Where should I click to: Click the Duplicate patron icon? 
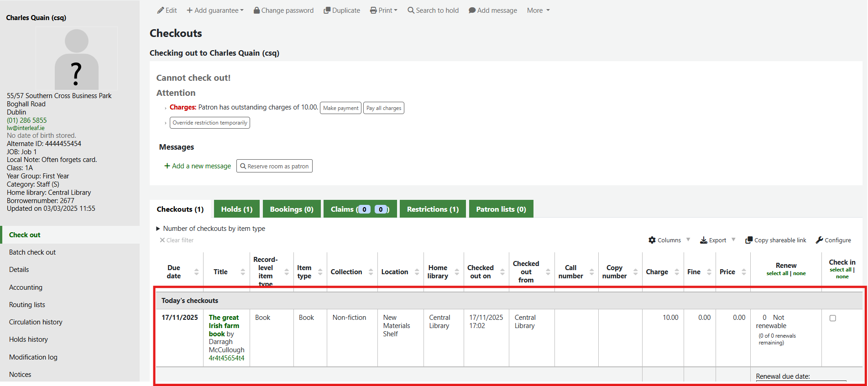click(327, 10)
